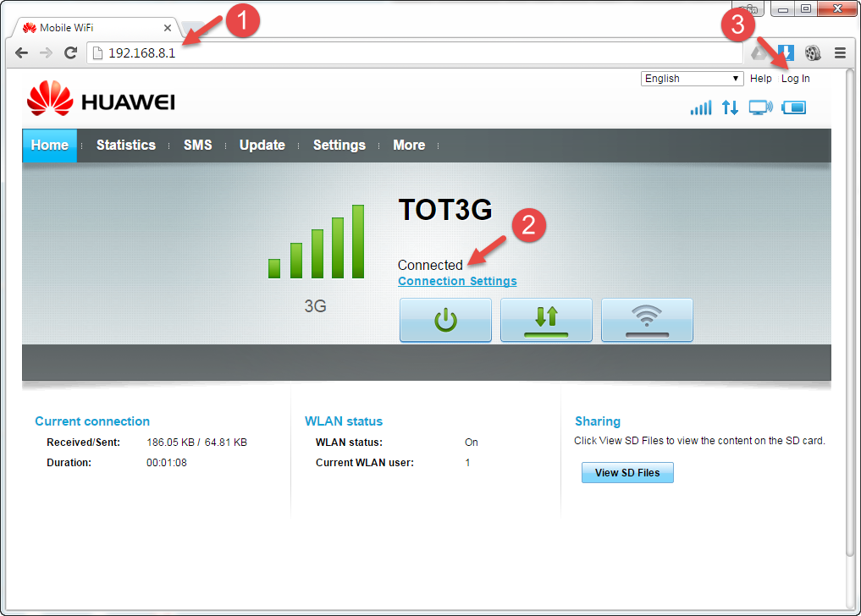Open the Connection Settings link

457,281
